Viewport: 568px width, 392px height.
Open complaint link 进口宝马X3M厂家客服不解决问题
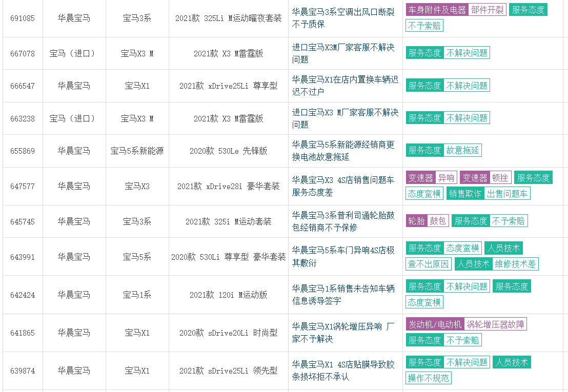tap(343, 53)
